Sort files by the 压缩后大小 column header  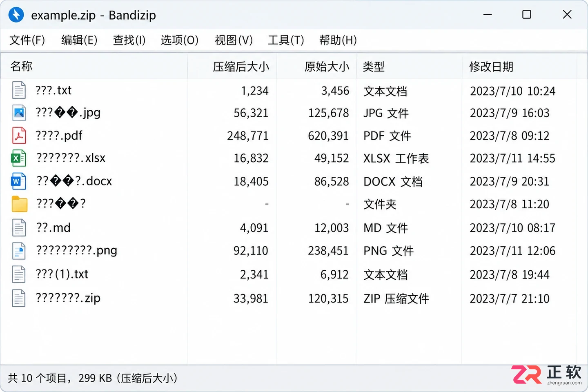[232, 66]
